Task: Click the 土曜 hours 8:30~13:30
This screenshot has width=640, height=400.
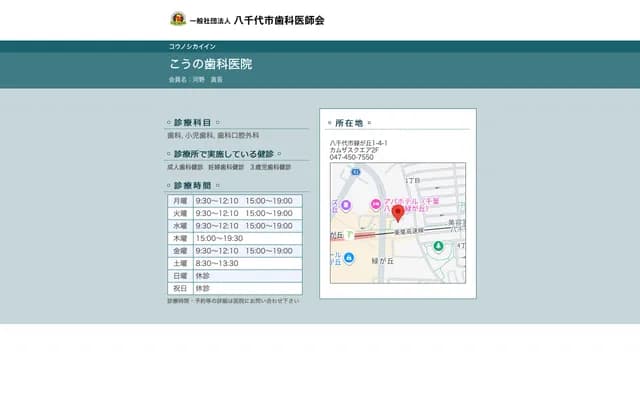Action: pyautogui.click(x=217, y=263)
